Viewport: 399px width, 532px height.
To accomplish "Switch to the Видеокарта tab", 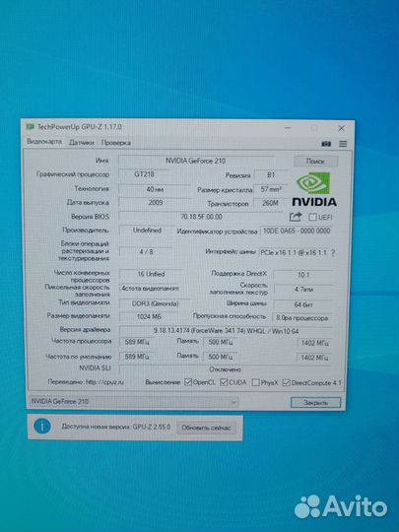I will pyautogui.click(x=44, y=142).
